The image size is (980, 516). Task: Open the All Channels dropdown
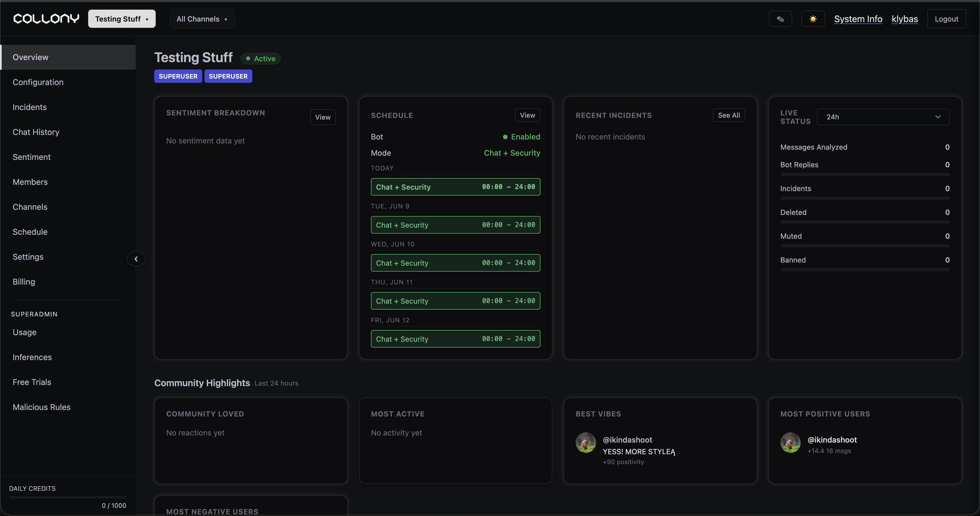(202, 19)
